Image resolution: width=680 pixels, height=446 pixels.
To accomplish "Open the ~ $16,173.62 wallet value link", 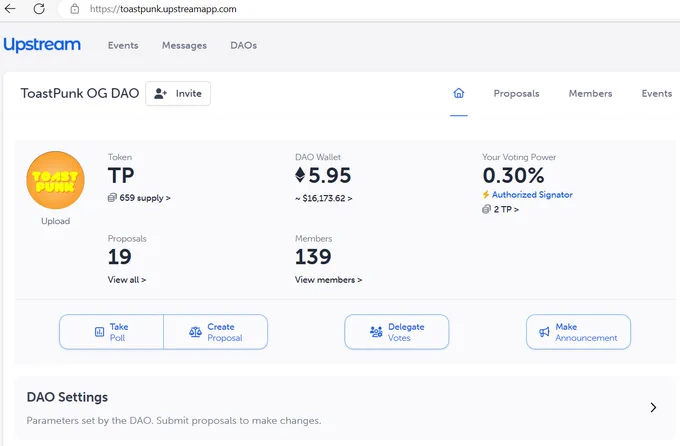I will [324, 198].
